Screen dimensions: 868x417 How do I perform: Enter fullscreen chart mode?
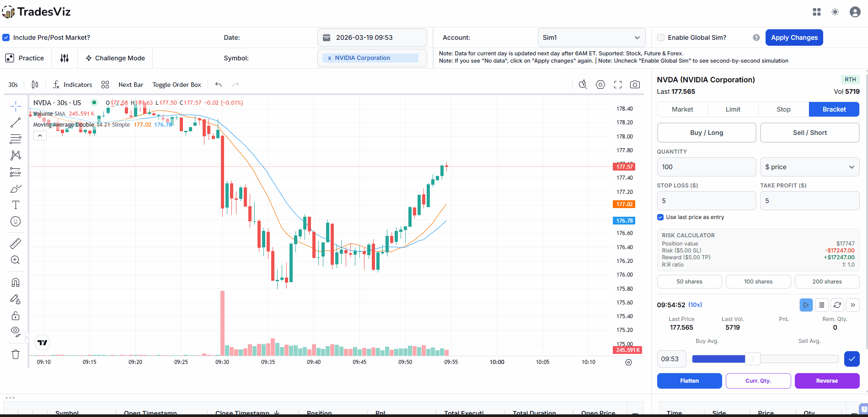point(618,85)
